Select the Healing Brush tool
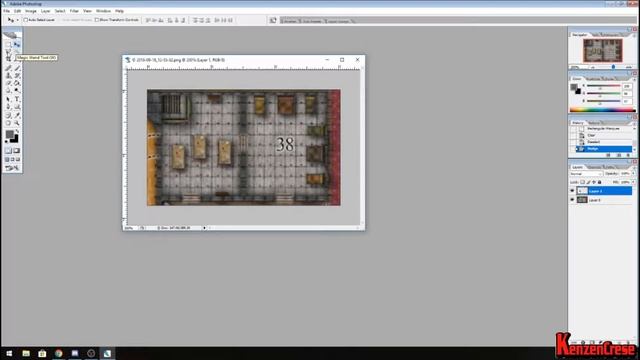This screenshot has height=360, width=640. pos(8,68)
